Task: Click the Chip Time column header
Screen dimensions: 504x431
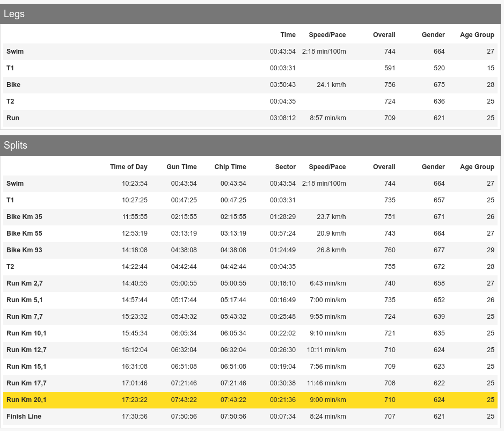Action: 230,167
